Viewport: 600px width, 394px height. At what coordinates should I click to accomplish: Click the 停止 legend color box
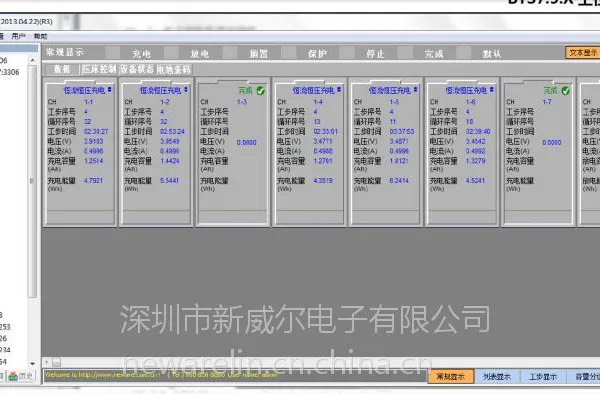coord(347,52)
